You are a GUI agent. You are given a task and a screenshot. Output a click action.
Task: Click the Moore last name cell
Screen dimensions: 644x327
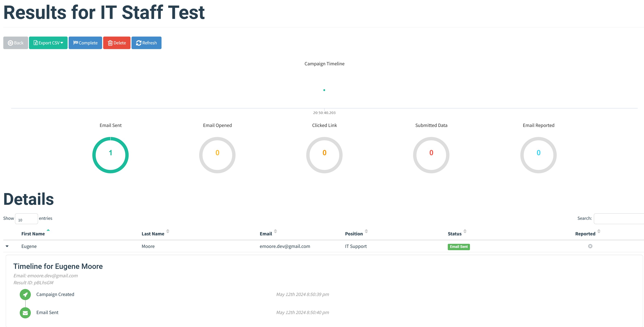pyautogui.click(x=148, y=246)
